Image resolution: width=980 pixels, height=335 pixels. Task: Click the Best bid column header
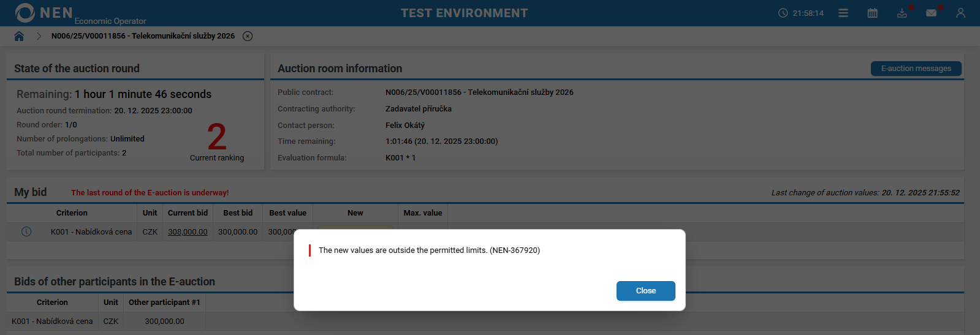tap(238, 213)
